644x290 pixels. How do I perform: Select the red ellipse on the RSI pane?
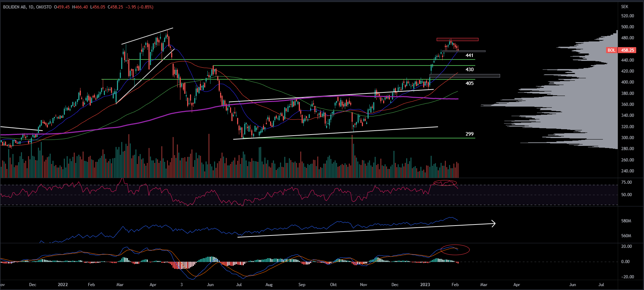pos(445,183)
